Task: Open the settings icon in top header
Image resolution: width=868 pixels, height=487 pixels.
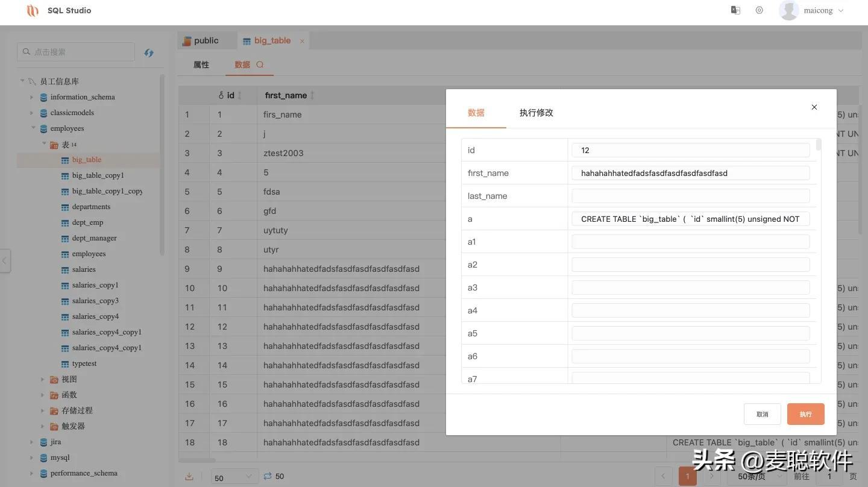Action: [x=759, y=10]
